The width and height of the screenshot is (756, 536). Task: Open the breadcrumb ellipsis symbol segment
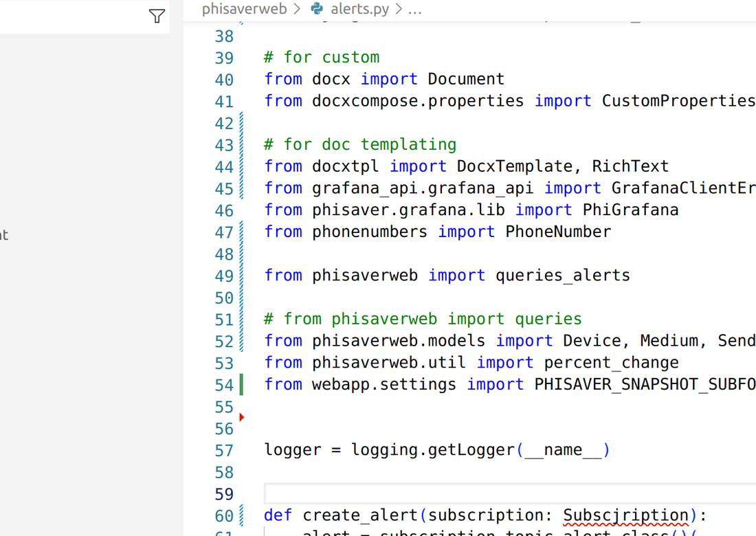[414, 10]
